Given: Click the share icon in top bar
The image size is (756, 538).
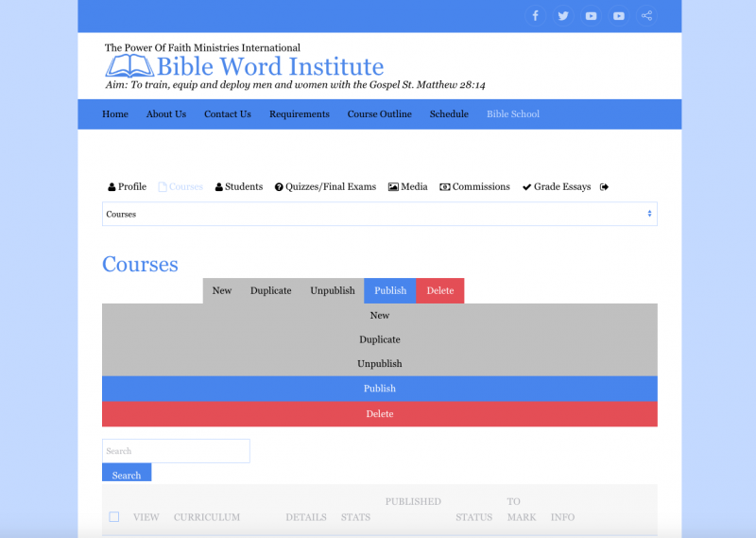Looking at the screenshot, I should (x=646, y=16).
